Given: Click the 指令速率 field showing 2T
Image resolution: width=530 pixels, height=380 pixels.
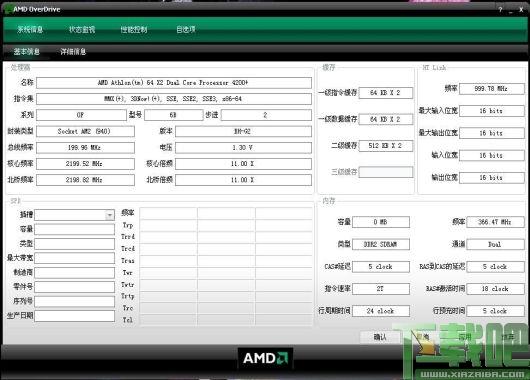Looking at the screenshot, I should point(381,289).
